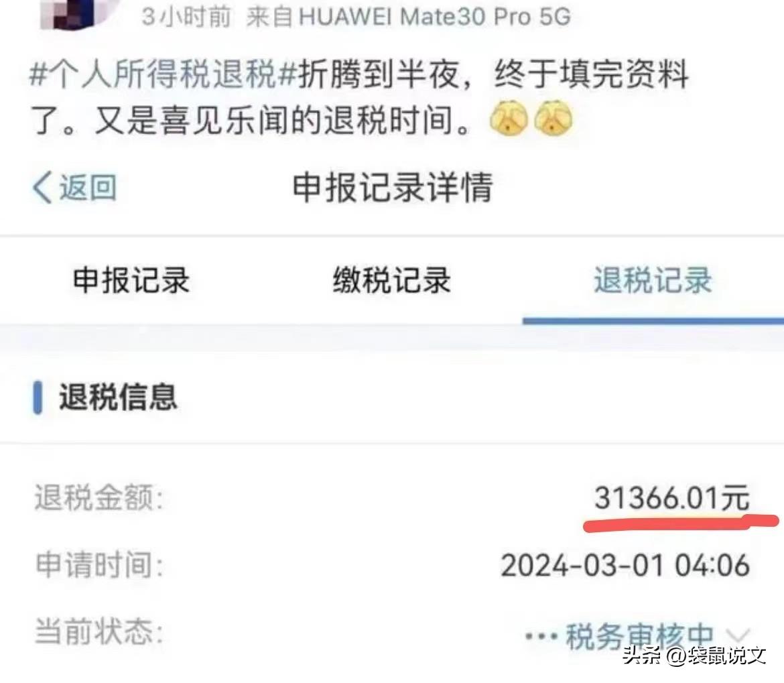Tap the 税务审核中 status text
Screen dimensions: 784x683
coord(639,637)
